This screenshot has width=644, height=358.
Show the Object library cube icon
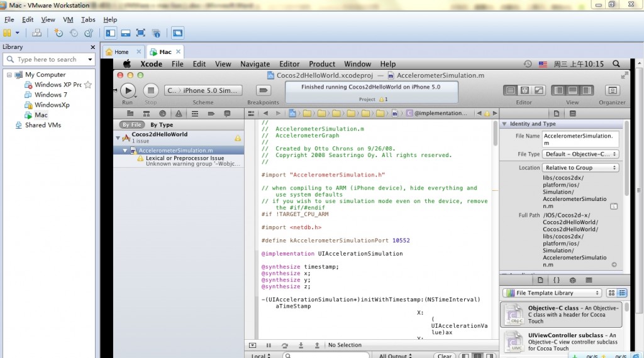(572, 280)
